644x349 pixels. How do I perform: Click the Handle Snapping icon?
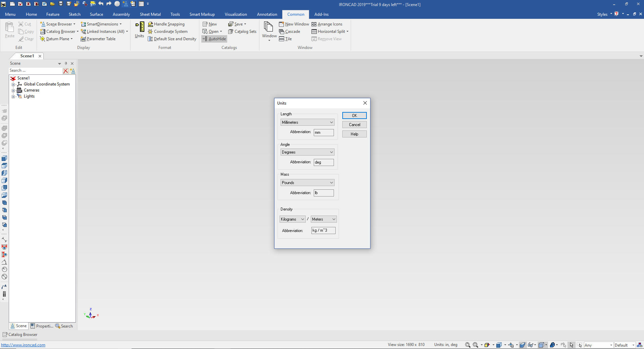click(x=151, y=24)
